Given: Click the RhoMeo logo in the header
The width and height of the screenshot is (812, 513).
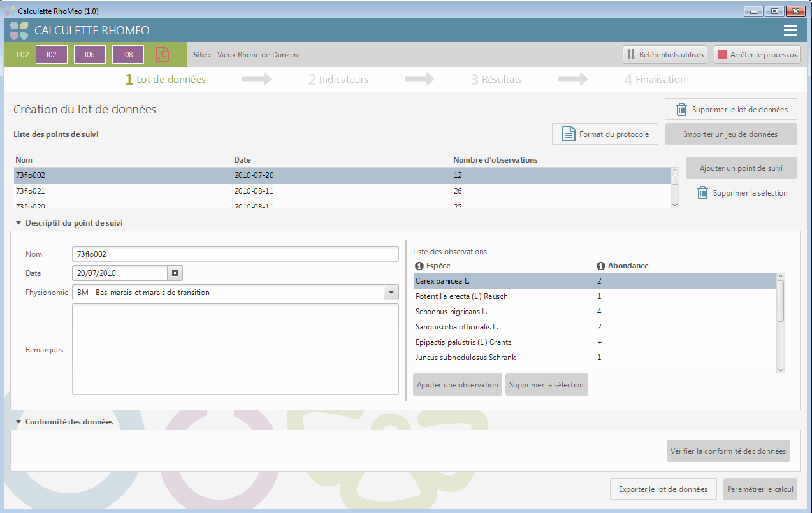Looking at the screenshot, I should [x=19, y=30].
